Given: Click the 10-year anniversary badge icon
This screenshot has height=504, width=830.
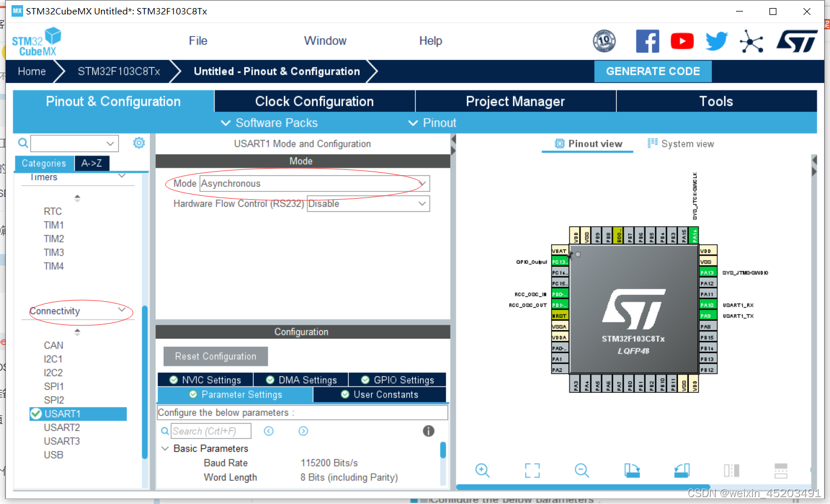Looking at the screenshot, I should pos(604,41).
